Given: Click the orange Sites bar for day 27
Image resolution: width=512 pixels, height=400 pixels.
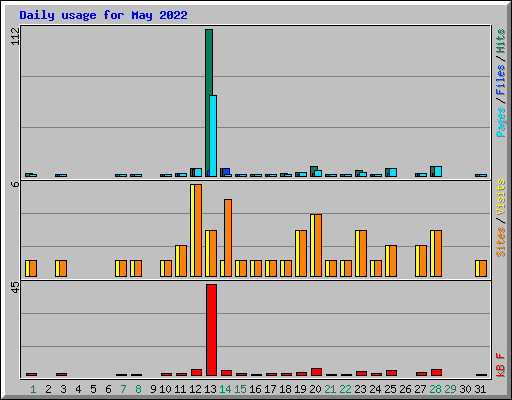Looking at the screenshot, I should pyautogui.click(x=423, y=261).
